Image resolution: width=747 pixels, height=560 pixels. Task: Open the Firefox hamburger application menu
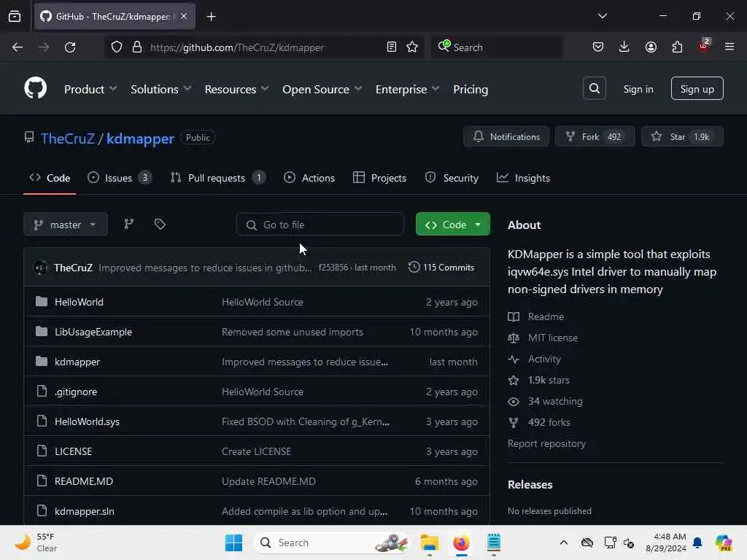point(729,47)
